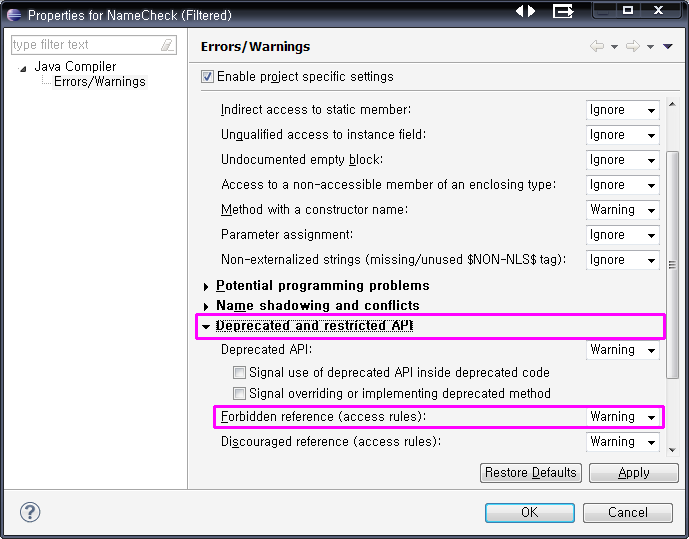The width and height of the screenshot is (689, 539).
Task: Click the Parameter assignment label
Action: 286,235
